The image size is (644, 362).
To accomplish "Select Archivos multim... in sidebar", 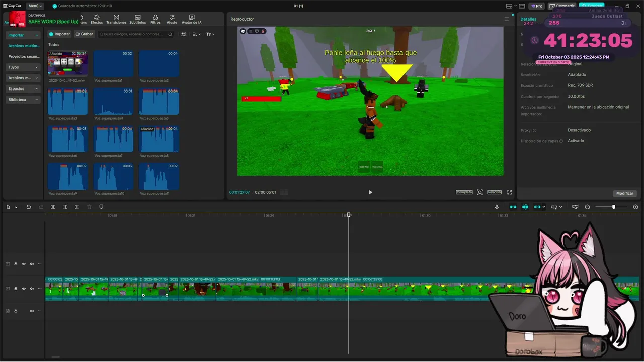I will tap(24, 46).
